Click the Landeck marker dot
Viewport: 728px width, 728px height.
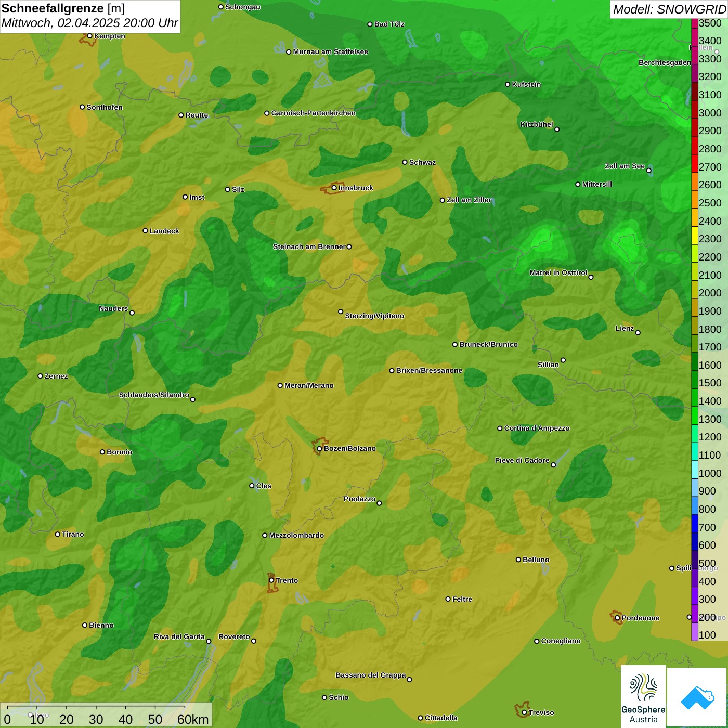[145, 231]
